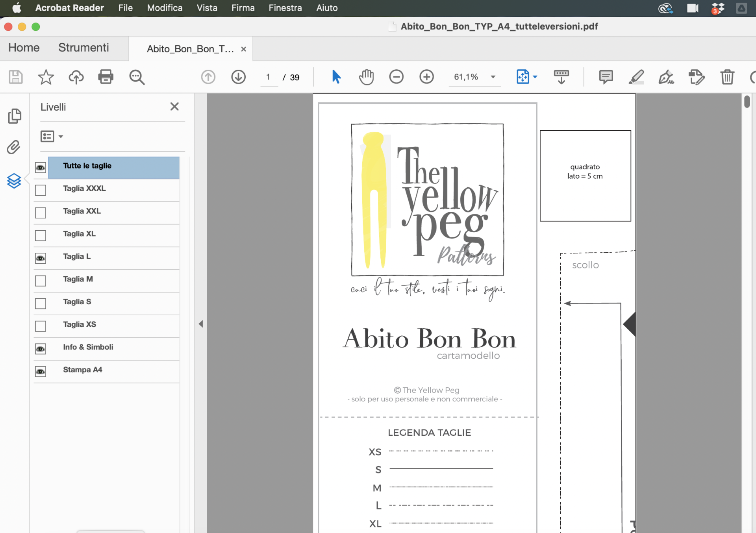Open the zoom percentage dropdown
Viewport: 756px width, 533px height.
[x=493, y=77]
